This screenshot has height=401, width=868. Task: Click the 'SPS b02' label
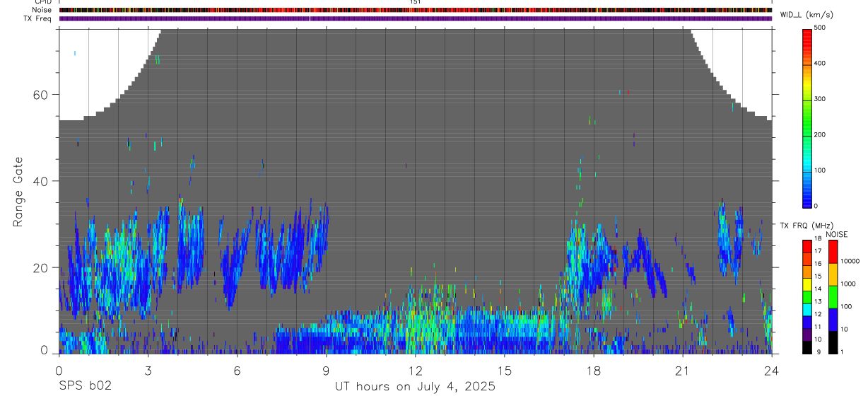[x=85, y=387]
